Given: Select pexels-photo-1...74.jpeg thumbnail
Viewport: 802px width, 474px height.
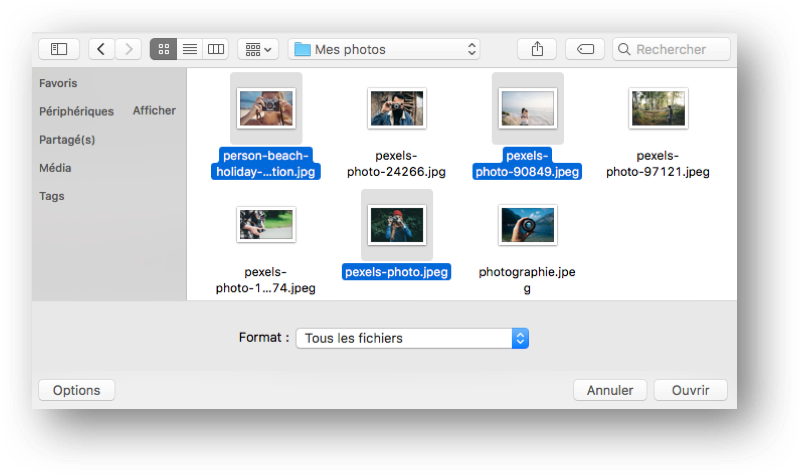Looking at the screenshot, I should coord(266,224).
